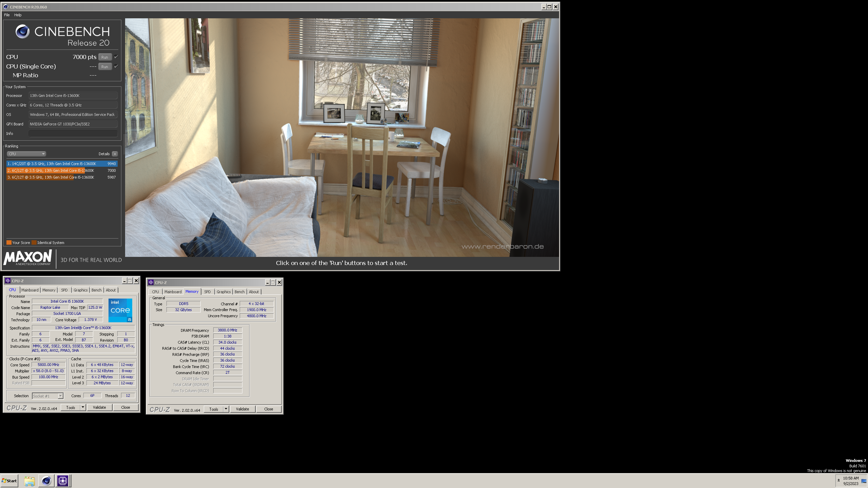
Task: Expand Tools dropdown arrow in left CPU-Z
Action: click(83, 407)
